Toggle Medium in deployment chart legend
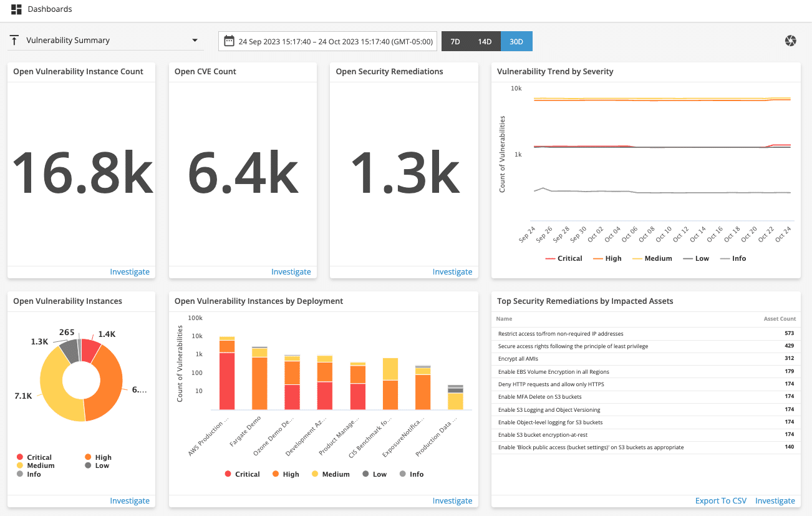The image size is (812, 516). click(x=331, y=474)
